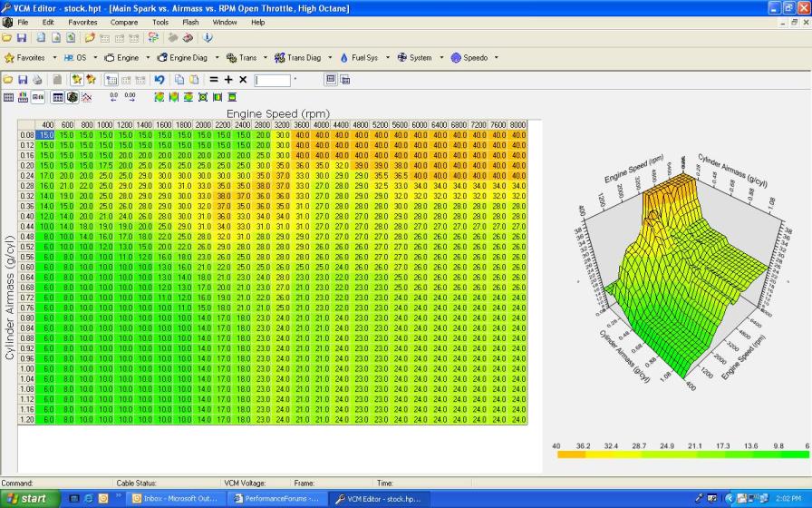Expand the Fuel Sys dropdown arrow

pos(387,57)
